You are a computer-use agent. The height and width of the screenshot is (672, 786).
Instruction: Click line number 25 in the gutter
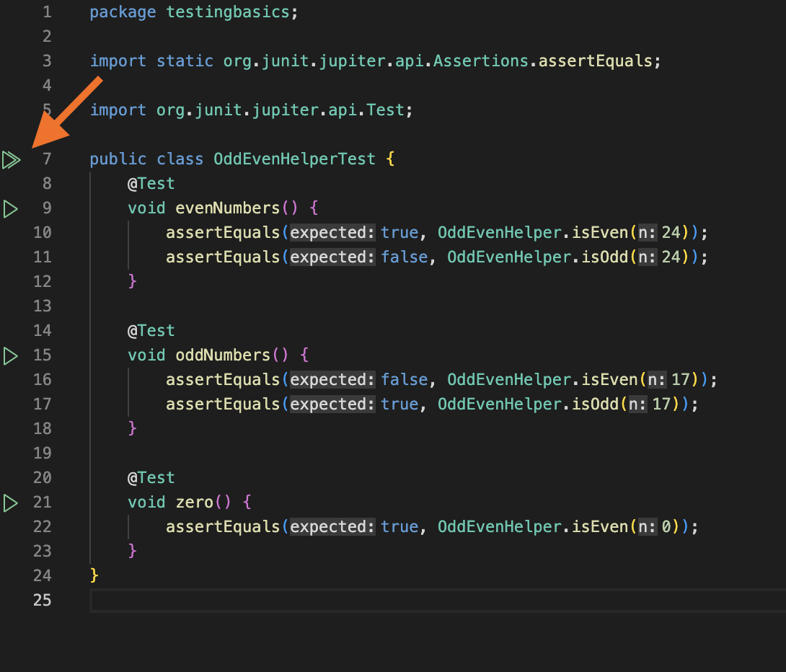[x=43, y=600]
